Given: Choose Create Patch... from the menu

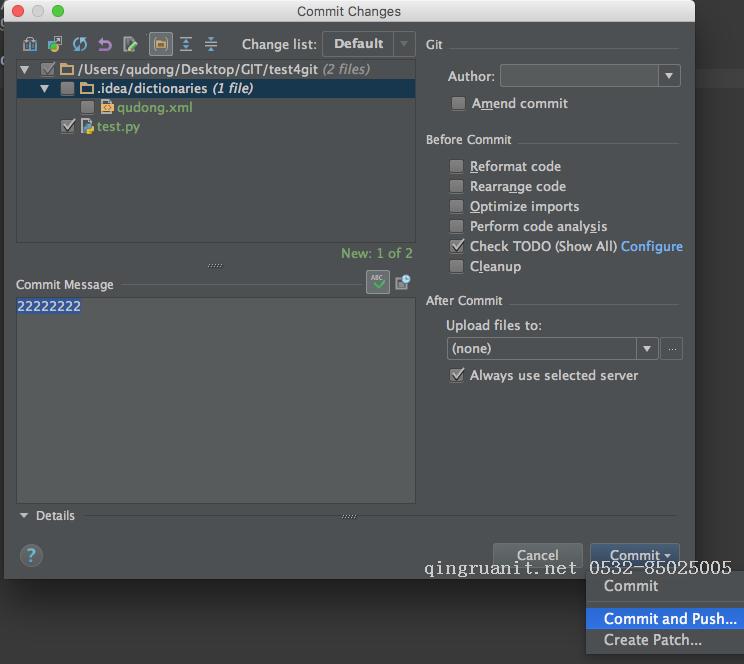Looking at the screenshot, I should 652,640.
